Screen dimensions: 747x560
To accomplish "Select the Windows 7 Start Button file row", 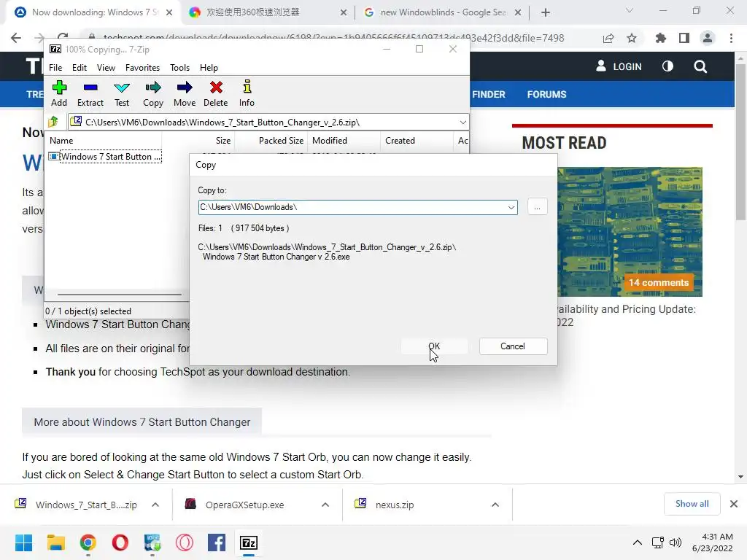I will coord(105,157).
